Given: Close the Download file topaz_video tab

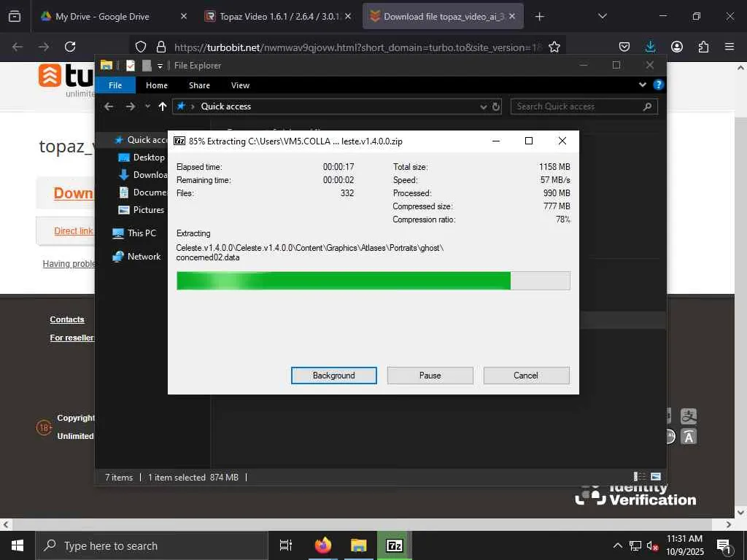Looking at the screenshot, I should click(512, 16).
